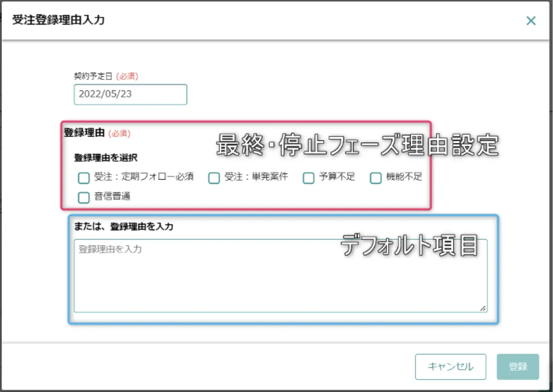The width and height of the screenshot is (553, 392).
Task: Click the red (必須) marker beside 契約予定日
Action: coord(127,76)
